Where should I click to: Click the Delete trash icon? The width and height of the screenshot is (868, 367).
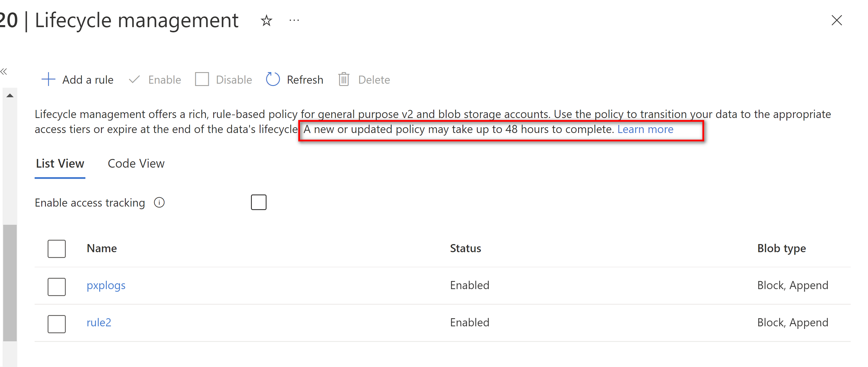344,80
